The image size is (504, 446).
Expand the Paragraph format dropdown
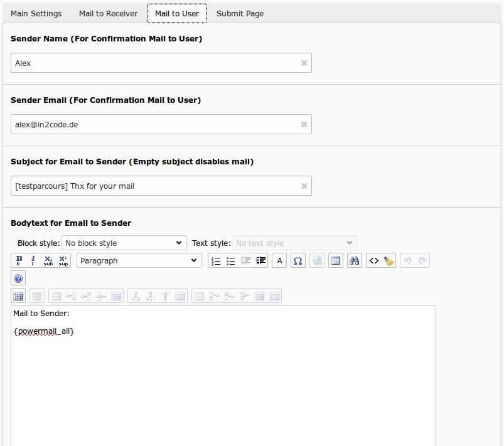point(139,261)
